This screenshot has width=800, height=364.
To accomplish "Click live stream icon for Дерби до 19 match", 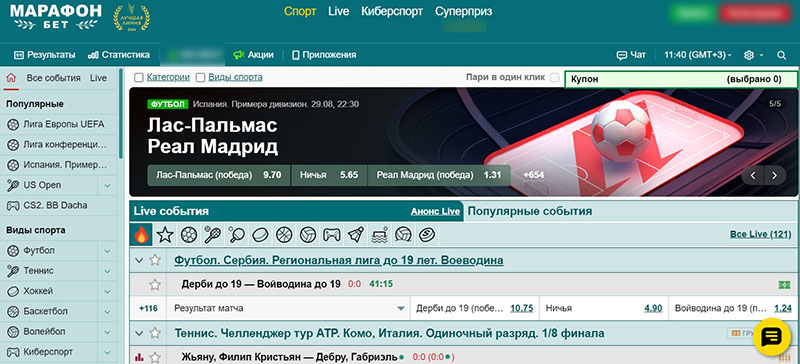I will pyautogui.click(x=784, y=285).
